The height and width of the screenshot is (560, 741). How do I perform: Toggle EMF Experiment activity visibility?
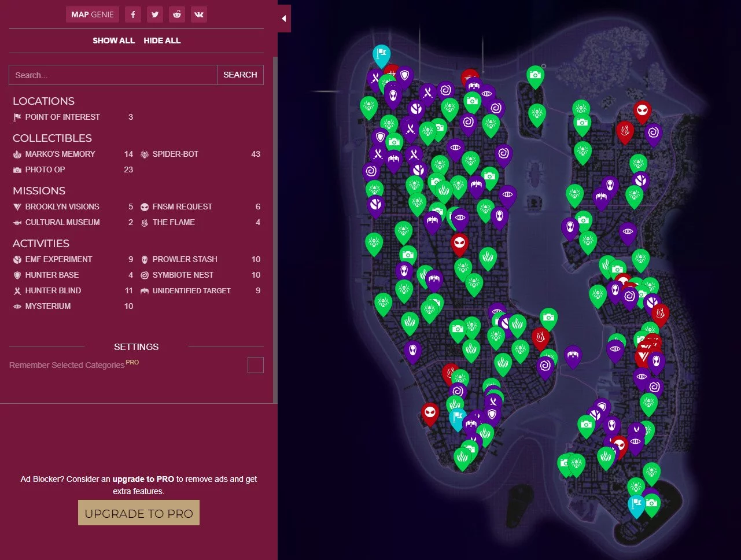[73, 259]
